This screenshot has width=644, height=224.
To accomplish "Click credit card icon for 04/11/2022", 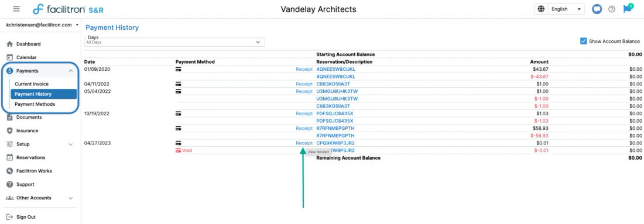I will [178, 84].
